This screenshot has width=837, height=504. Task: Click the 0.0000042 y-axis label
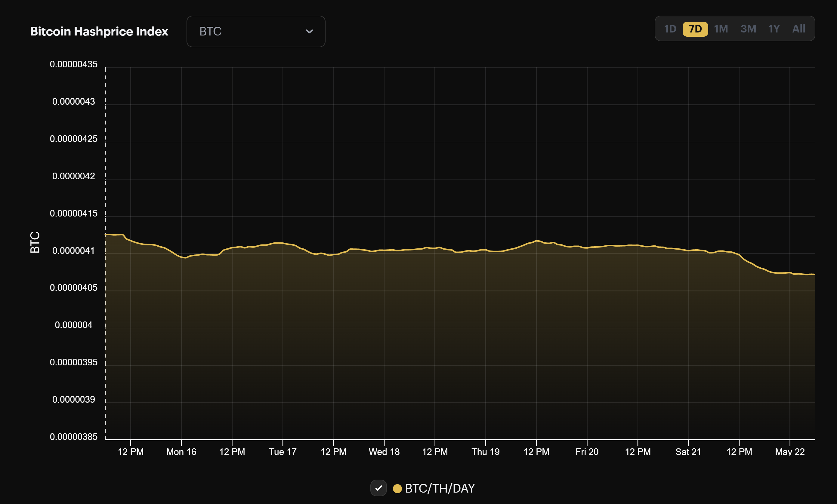point(74,176)
